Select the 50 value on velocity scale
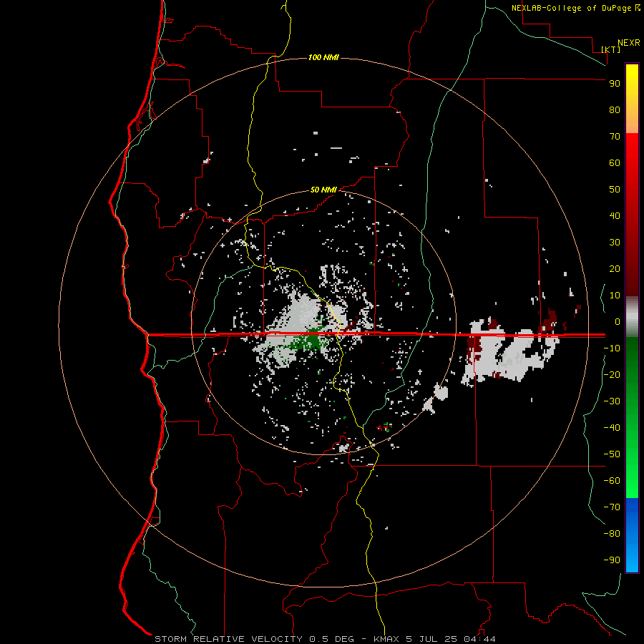 (x=615, y=190)
